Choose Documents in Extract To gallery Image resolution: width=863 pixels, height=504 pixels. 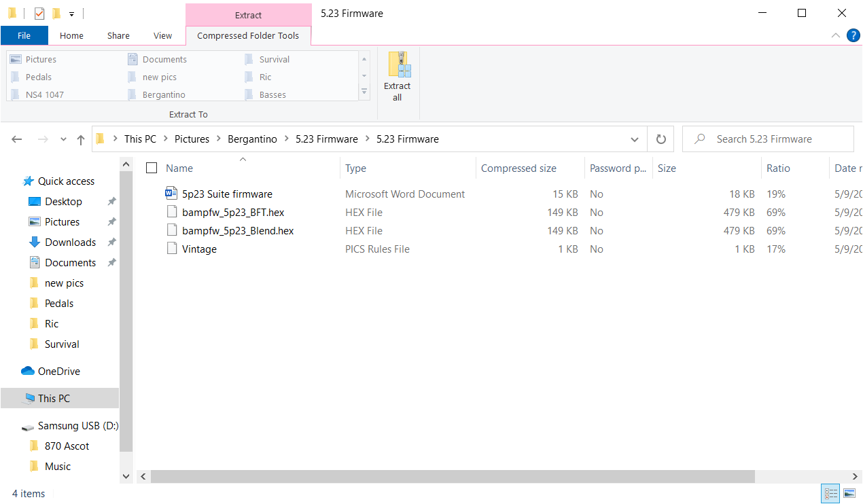164,59
